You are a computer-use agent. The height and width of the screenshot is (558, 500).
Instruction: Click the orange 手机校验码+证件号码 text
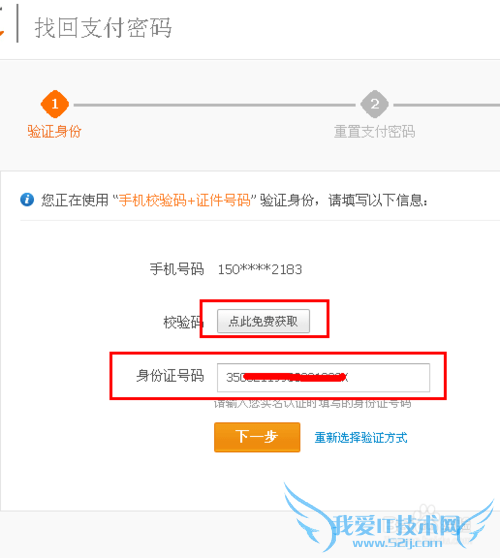click(184, 200)
